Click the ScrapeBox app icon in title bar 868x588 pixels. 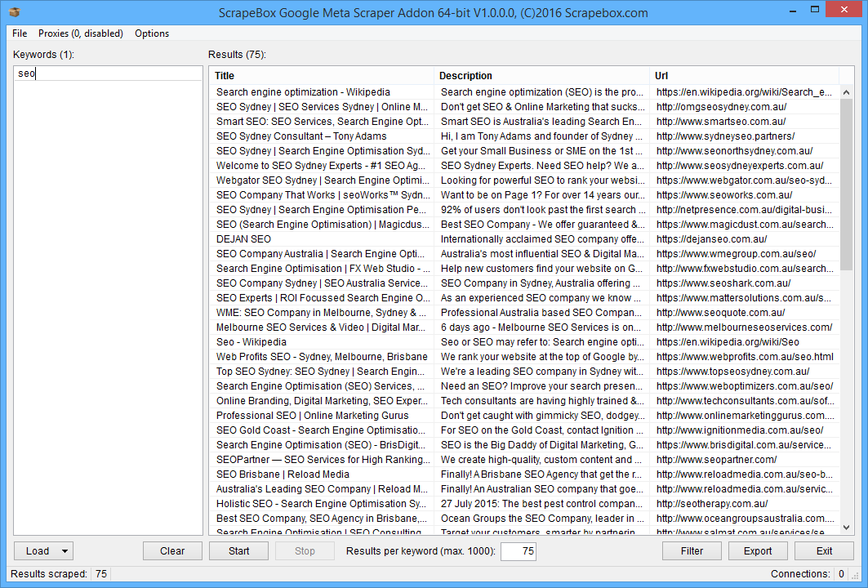coord(14,12)
